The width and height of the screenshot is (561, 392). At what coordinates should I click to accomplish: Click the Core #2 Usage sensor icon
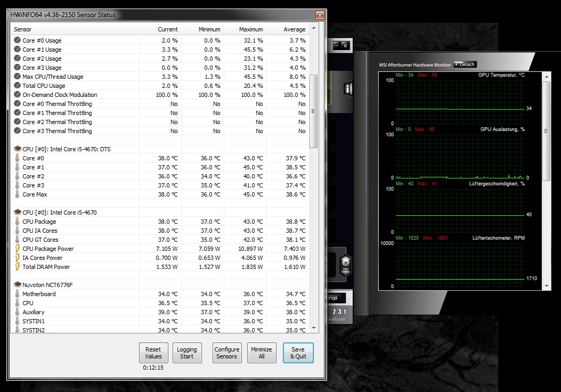[x=17, y=58]
